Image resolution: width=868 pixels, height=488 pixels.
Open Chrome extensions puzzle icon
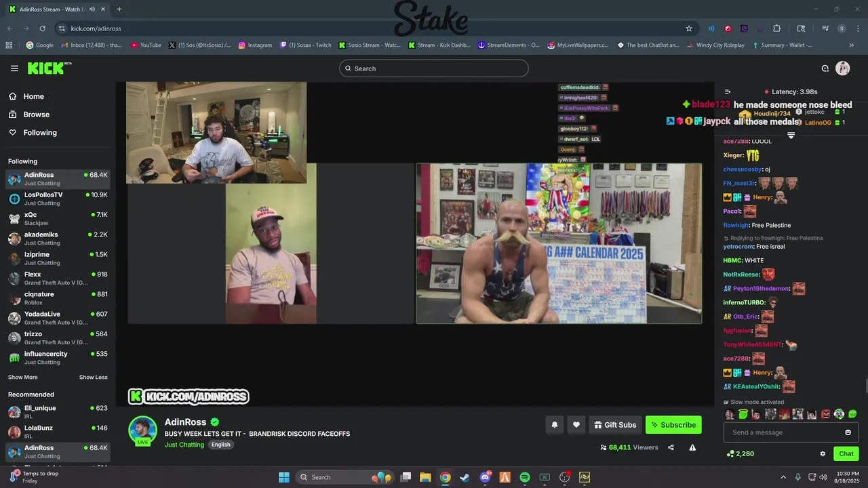tap(777, 28)
